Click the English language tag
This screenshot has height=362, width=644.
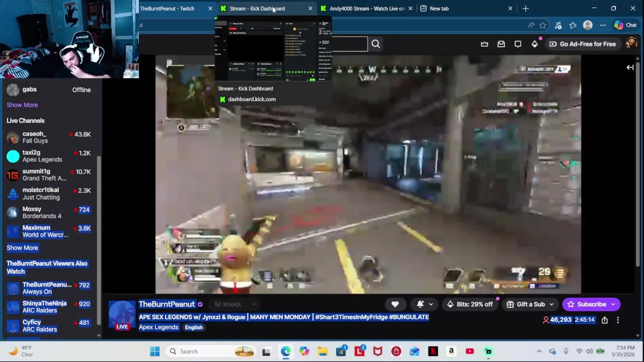click(x=194, y=327)
